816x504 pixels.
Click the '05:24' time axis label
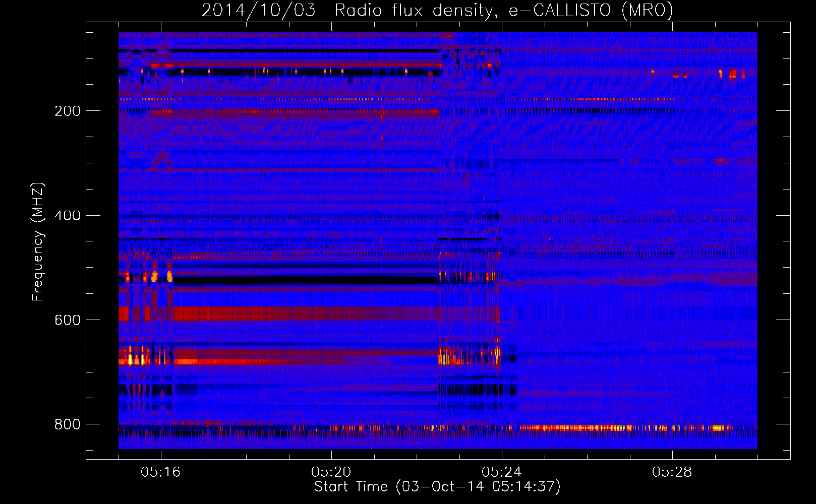click(x=502, y=472)
